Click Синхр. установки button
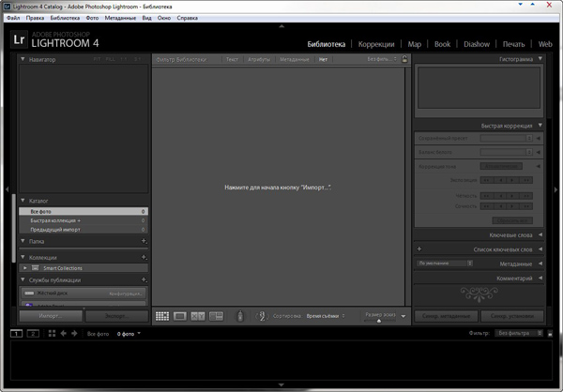 (x=512, y=316)
